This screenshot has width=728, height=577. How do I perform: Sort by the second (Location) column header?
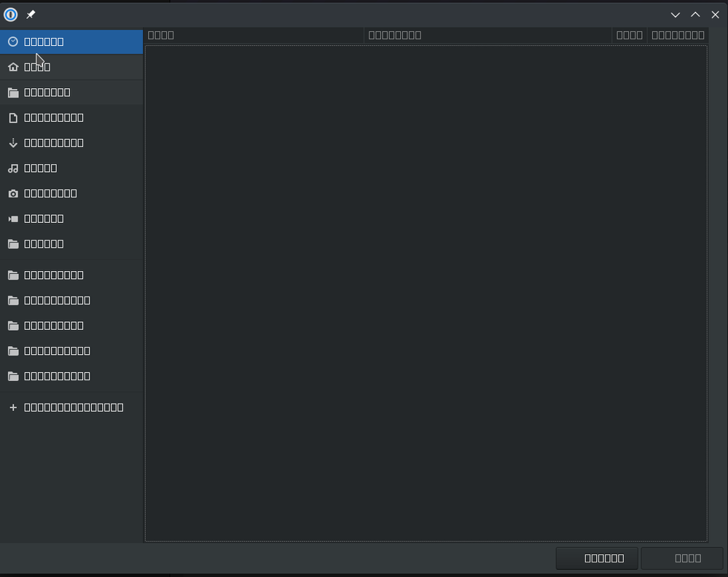(x=487, y=35)
